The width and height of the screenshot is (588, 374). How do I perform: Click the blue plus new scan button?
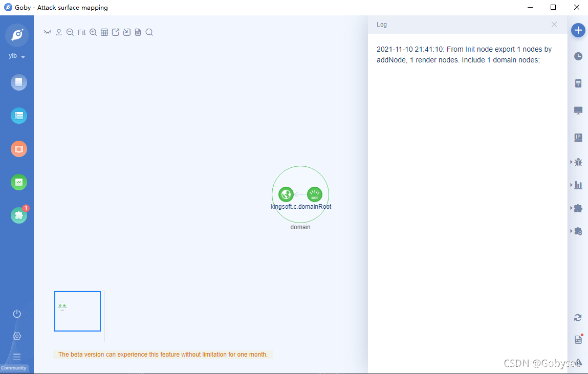[578, 30]
